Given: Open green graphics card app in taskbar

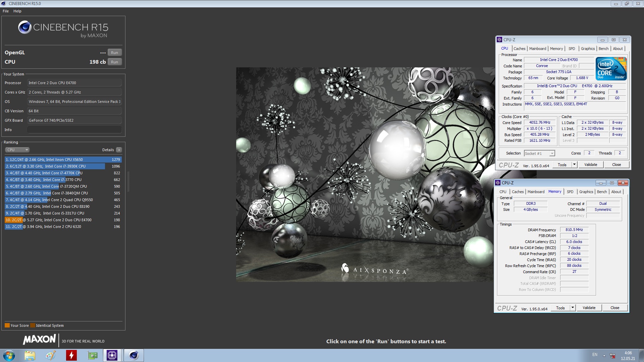Looking at the screenshot, I should [92, 355].
